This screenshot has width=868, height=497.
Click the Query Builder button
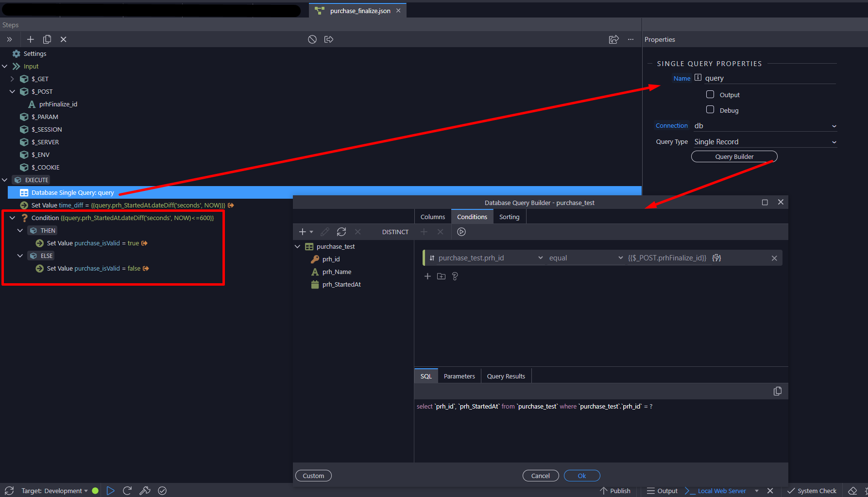pyautogui.click(x=734, y=156)
